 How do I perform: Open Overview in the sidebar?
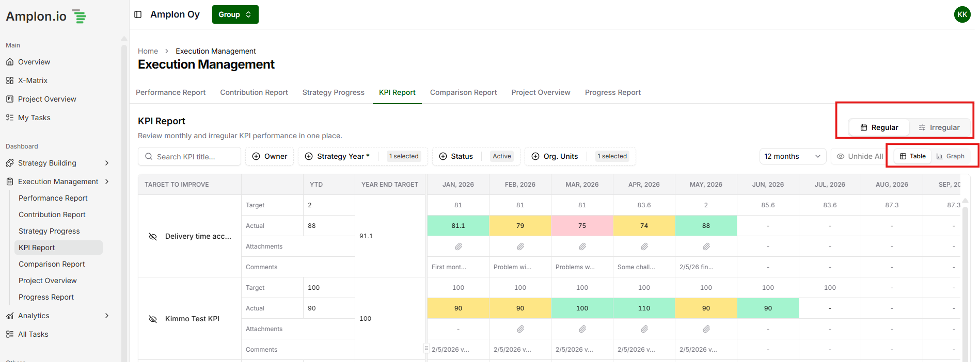pos(34,62)
